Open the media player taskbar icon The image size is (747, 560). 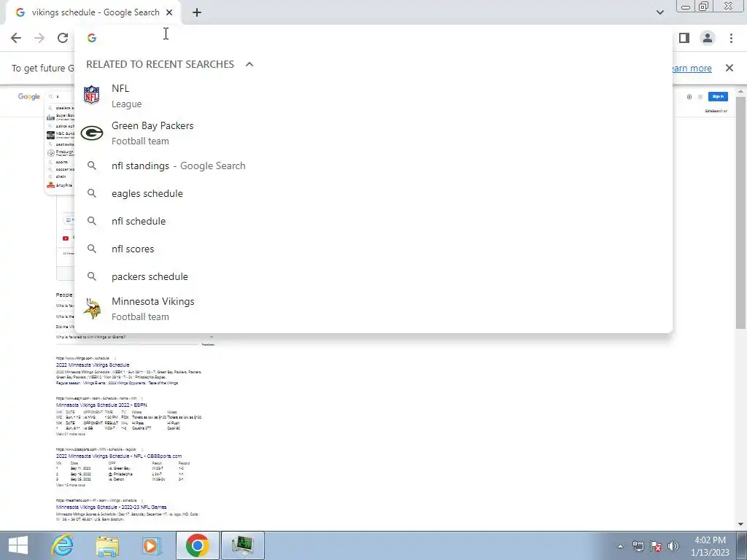click(152, 545)
